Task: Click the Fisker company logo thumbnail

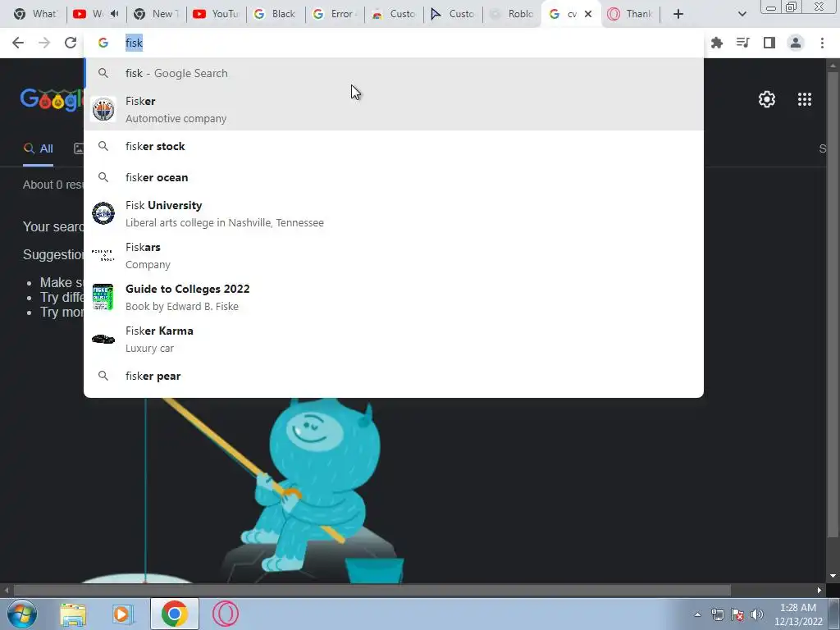Action: point(103,109)
